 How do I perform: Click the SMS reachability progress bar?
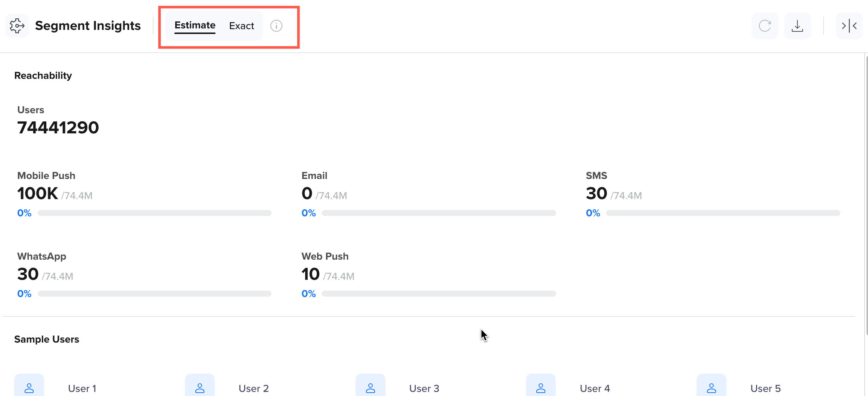point(723,213)
